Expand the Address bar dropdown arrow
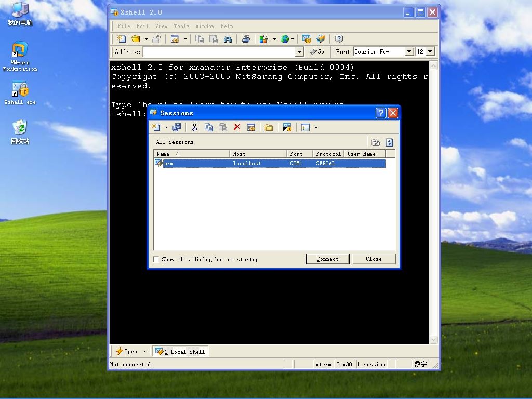 click(299, 52)
